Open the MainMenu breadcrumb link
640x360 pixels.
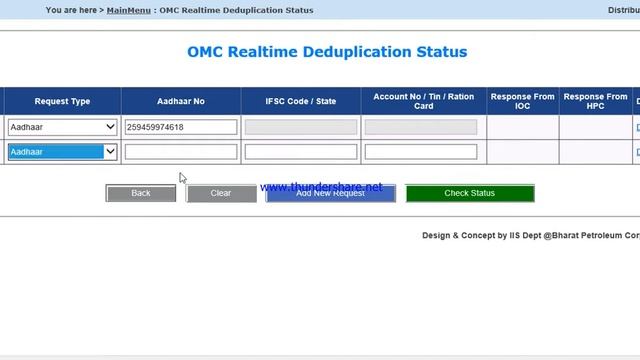tap(129, 10)
